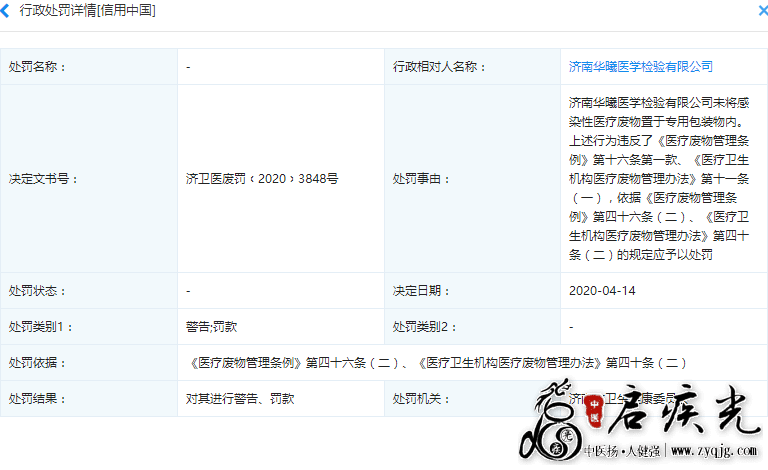Select the result 对其进行警告、罚款
Screen dimensions: 768x470
coord(240,399)
